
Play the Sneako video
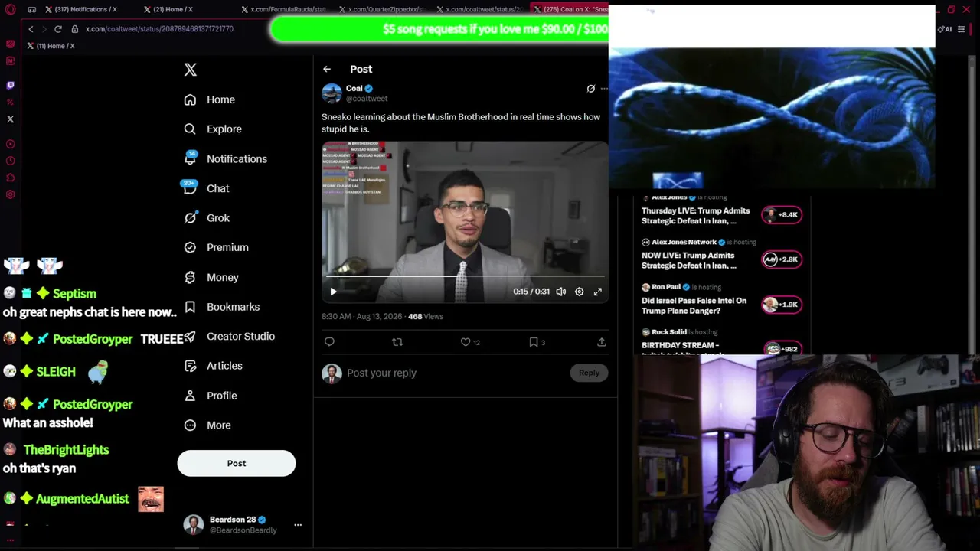point(333,292)
